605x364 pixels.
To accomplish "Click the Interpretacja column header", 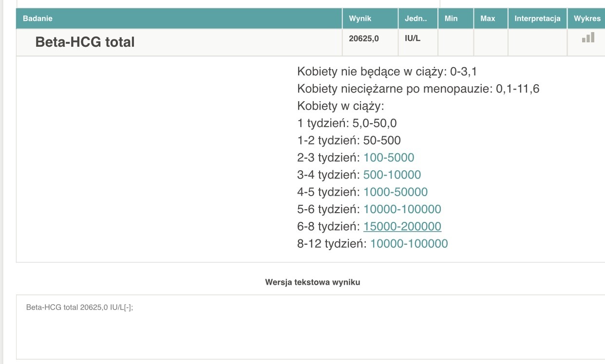I will click(x=537, y=18).
